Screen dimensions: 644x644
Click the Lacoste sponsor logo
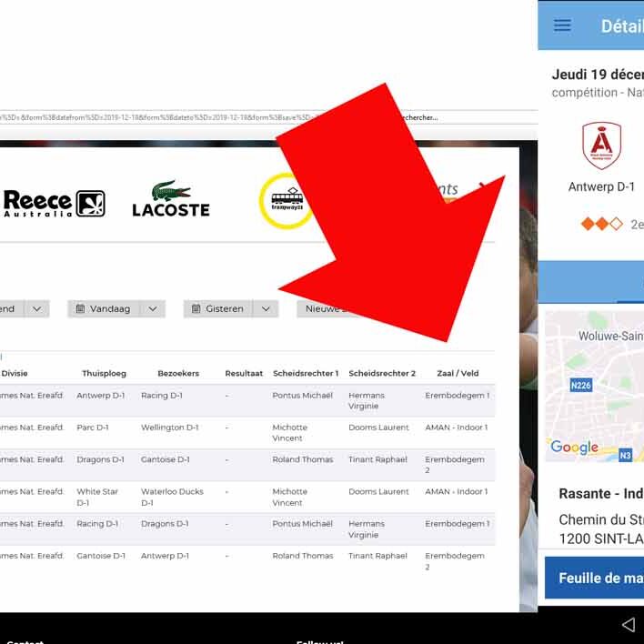pyautogui.click(x=171, y=199)
